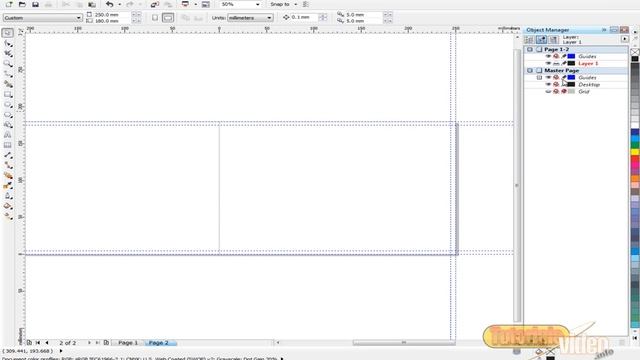Click the blue color swatch of Master Guides
This screenshot has height=360, width=640.
(571, 78)
